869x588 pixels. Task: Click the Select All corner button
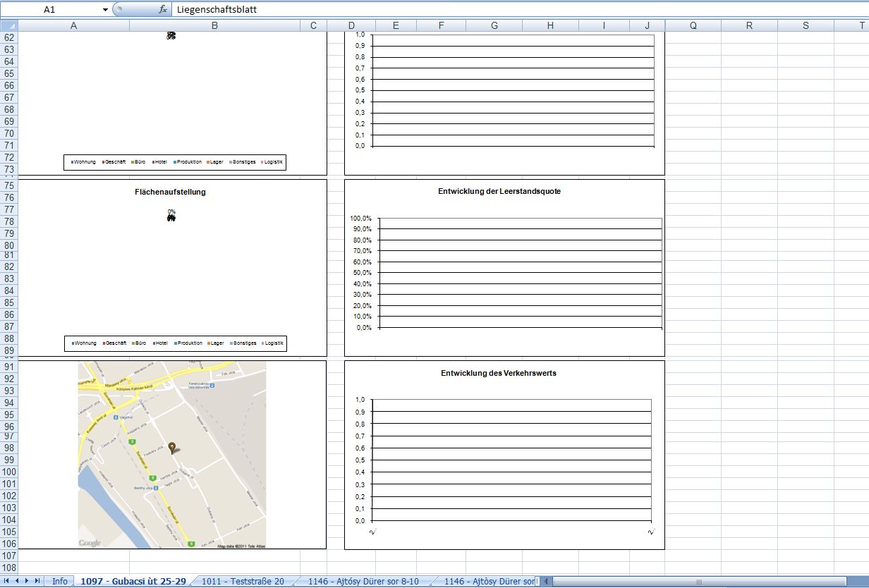(9, 25)
